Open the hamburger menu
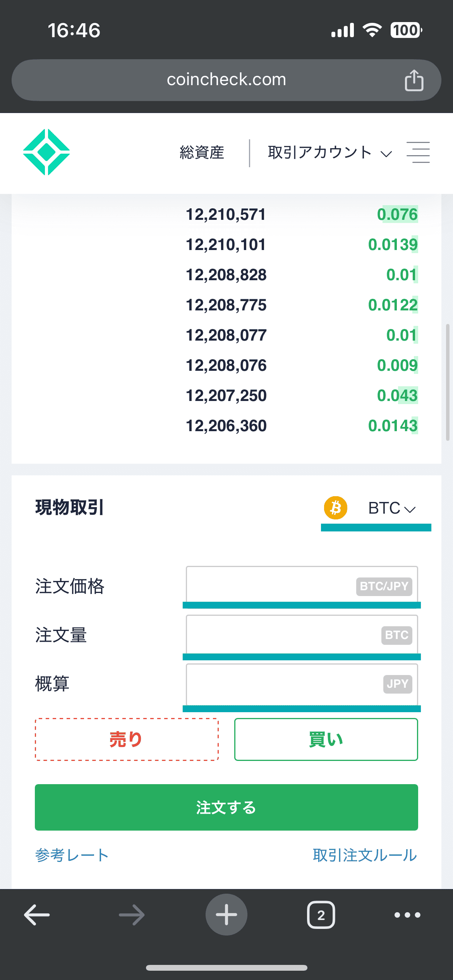This screenshot has width=453, height=980. click(x=418, y=152)
